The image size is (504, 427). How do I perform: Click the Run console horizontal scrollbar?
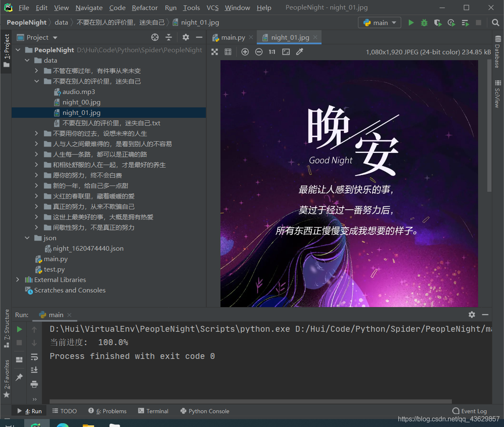pyautogui.click(x=251, y=402)
